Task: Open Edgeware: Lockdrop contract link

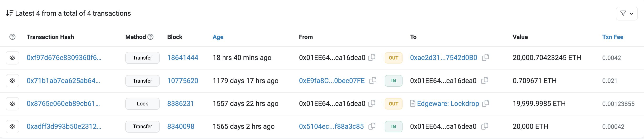Action: (x=448, y=104)
